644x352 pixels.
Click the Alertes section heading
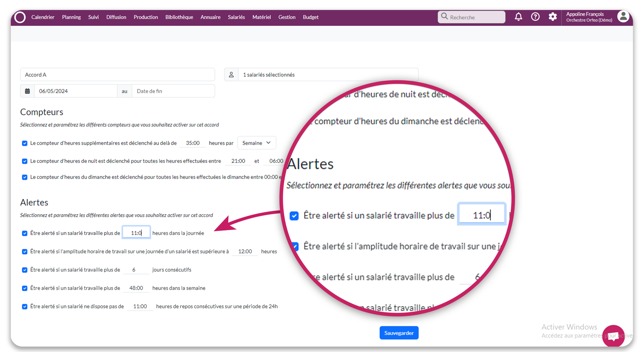(x=34, y=202)
